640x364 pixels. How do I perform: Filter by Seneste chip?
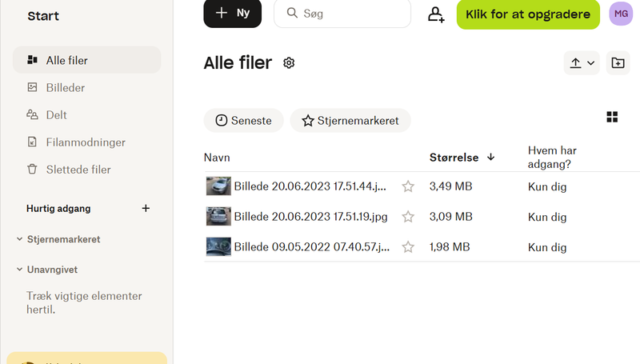click(x=243, y=121)
